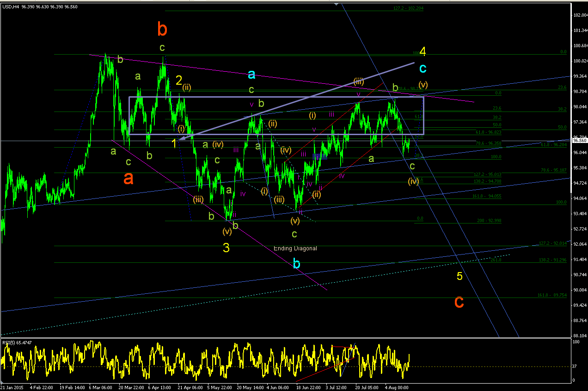Click 90.744 on the price scale
This screenshot has height=391, width=588.
(581, 275)
